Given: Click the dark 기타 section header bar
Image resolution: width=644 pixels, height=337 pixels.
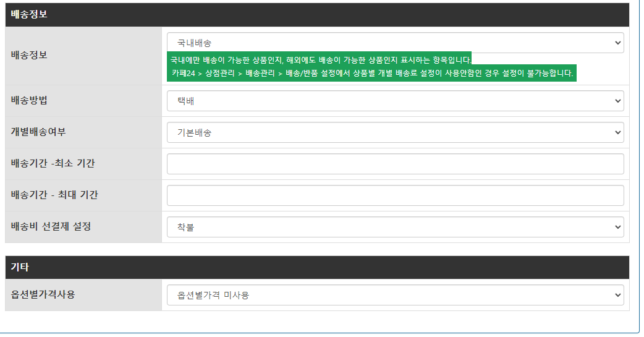Looking at the screenshot, I should click(x=317, y=268).
